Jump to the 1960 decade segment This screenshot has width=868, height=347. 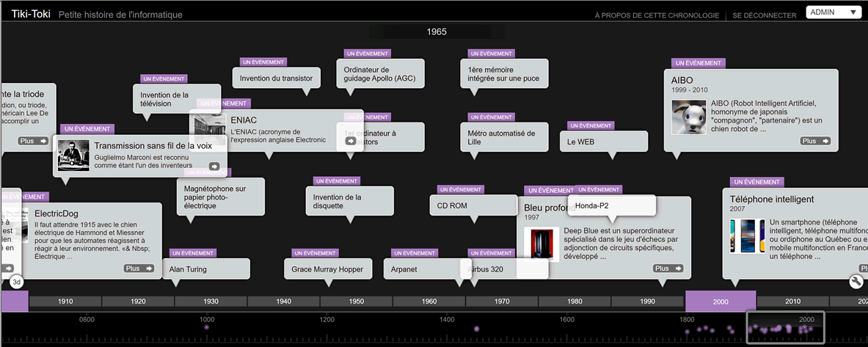429,302
